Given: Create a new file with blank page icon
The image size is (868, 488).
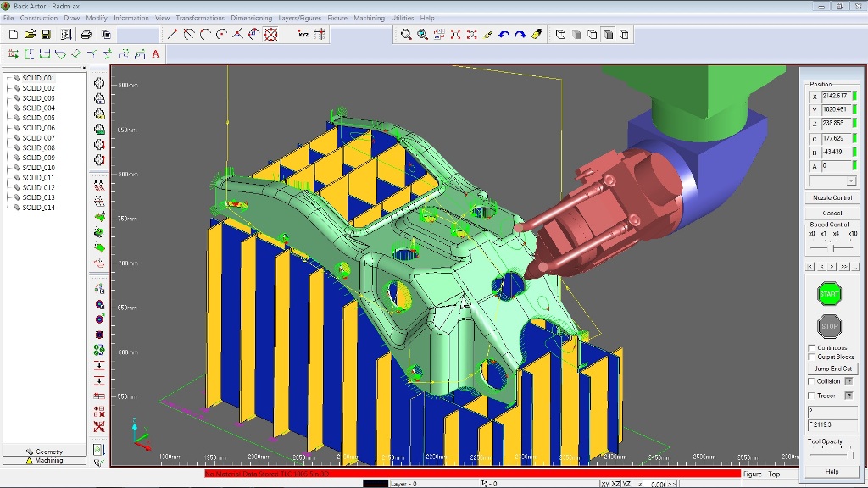Looking at the screenshot, I should tap(13, 35).
